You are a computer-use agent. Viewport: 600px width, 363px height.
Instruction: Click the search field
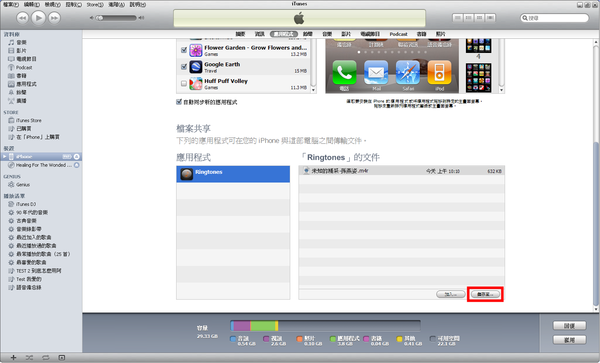pyautogui.click(x=554, y=18)
